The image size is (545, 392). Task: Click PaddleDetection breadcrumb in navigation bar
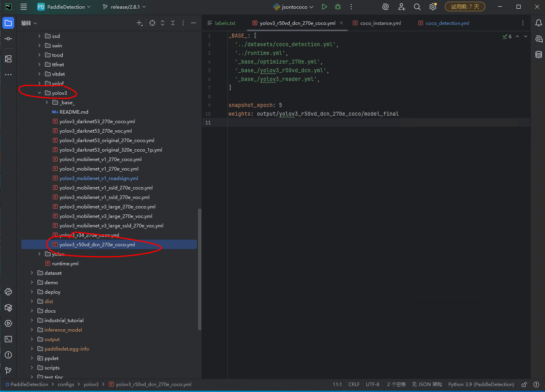(x=27, y=384)
